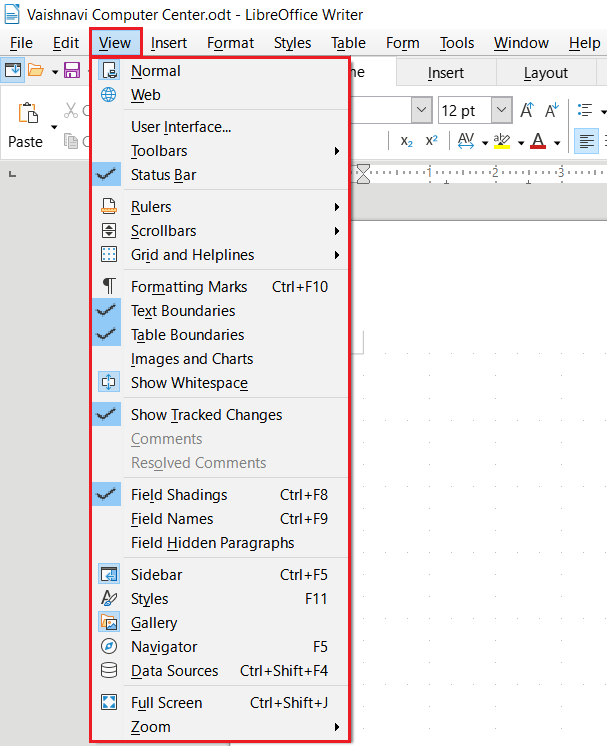Uncheck Table Boundaries
This screenshot has width=607, height=746.
[x=220, y=334]
